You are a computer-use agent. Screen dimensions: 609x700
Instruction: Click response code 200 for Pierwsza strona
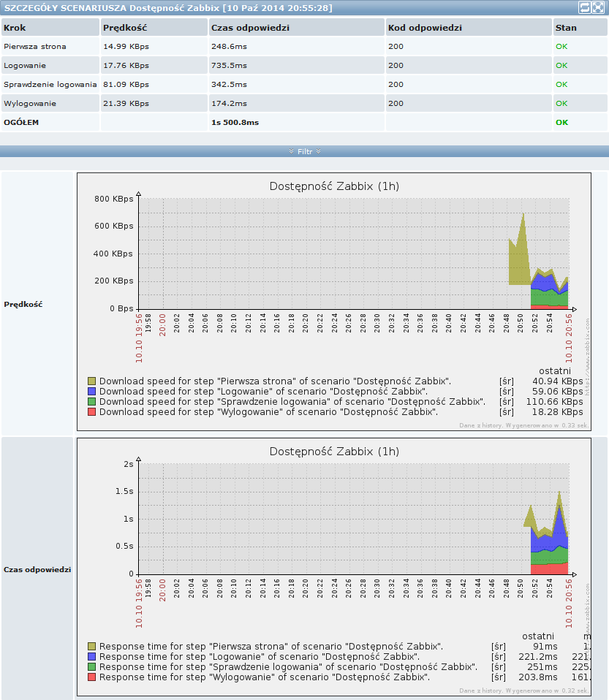click(x=396, y=47)
